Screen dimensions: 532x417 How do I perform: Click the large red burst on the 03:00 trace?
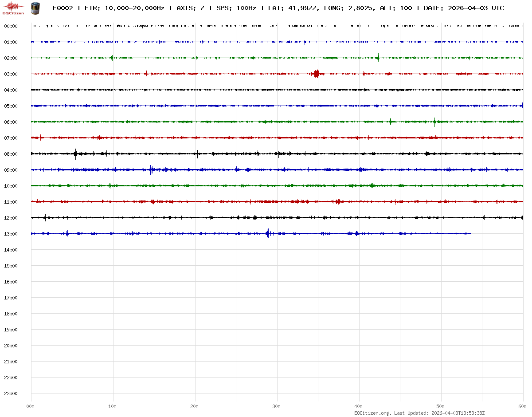tap(316, 74)
